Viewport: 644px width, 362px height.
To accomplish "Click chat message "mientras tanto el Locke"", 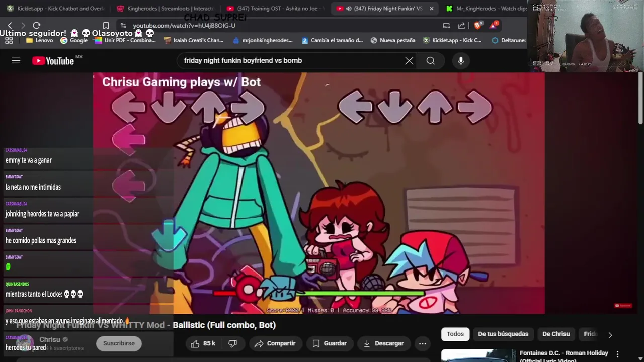I will (x=44, y=294).
